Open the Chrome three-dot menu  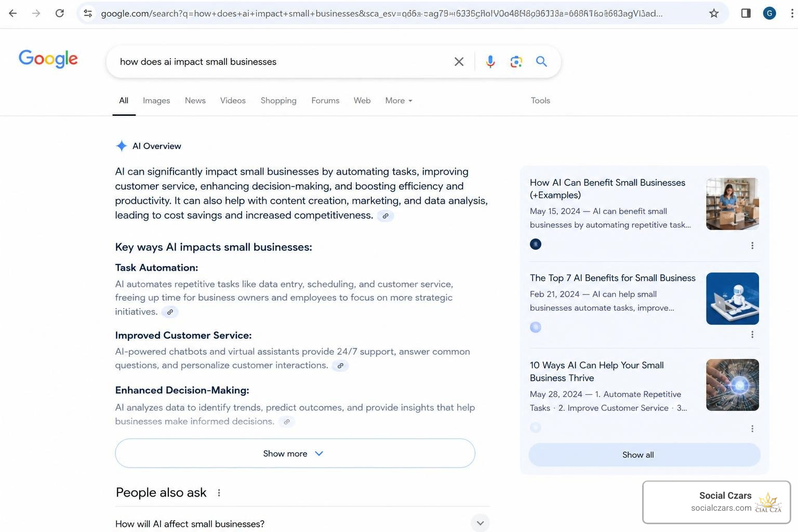click(x=792, y=13)
